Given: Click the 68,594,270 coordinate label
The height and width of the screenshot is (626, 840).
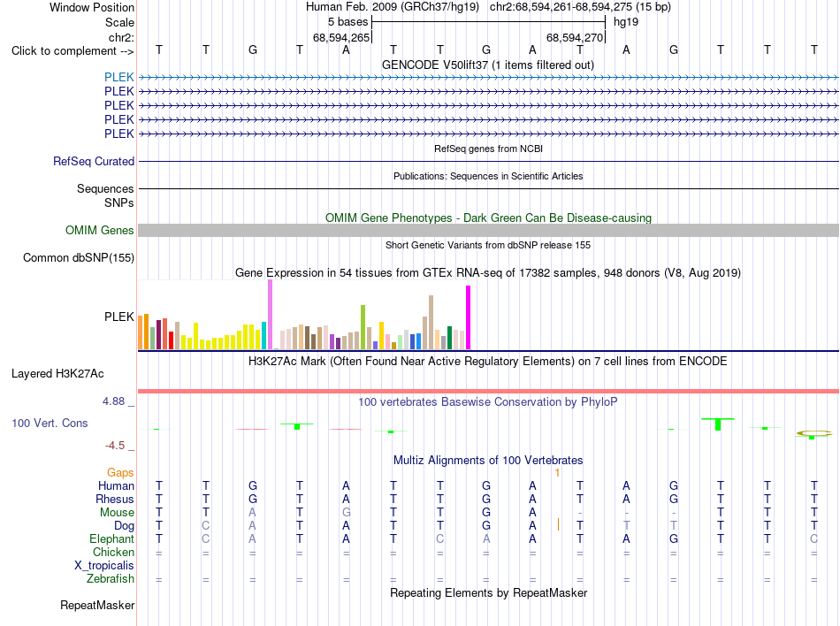Looking at the screenshot, I should click(575, 37).
